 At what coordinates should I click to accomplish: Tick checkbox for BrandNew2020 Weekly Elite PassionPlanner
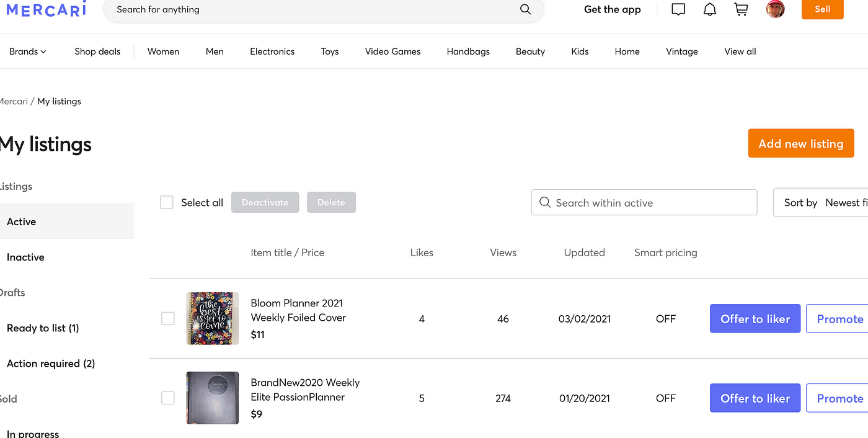click(x=168, y=398)
